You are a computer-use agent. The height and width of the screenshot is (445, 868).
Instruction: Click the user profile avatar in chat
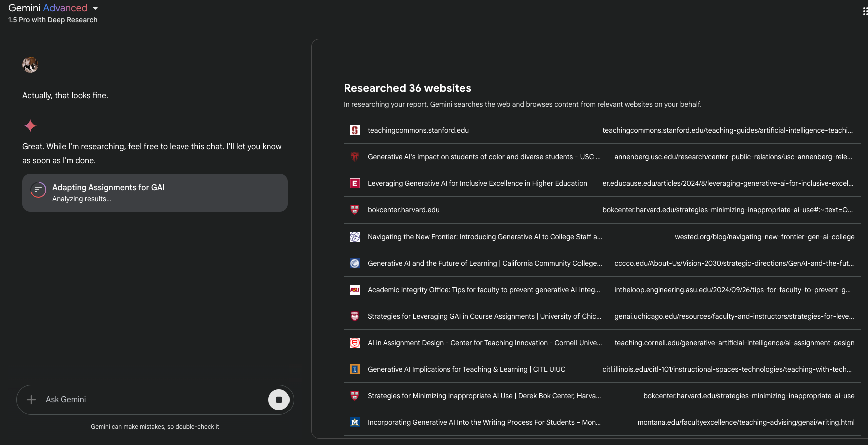(x=30, y=65)
